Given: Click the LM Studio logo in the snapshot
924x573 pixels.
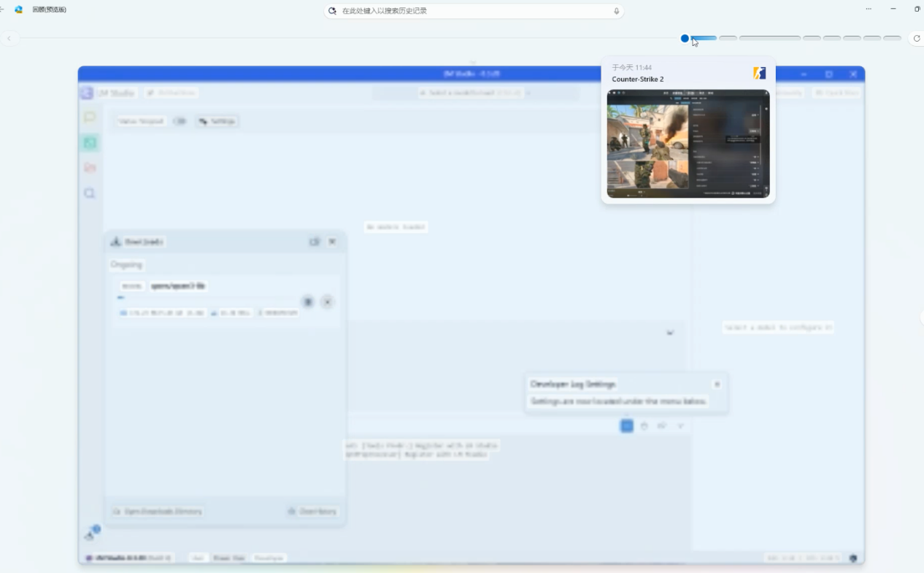Looking at the screenshot, I should tap(86, 93).
